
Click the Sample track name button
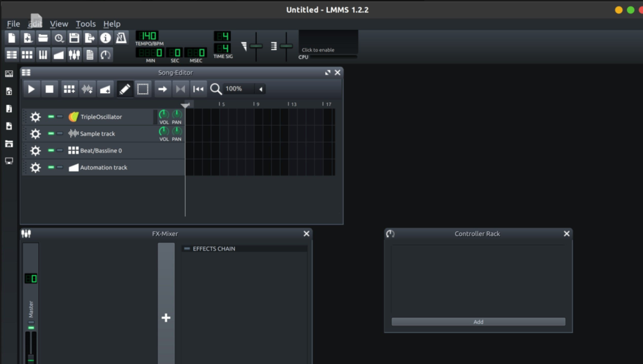point(110,133)
